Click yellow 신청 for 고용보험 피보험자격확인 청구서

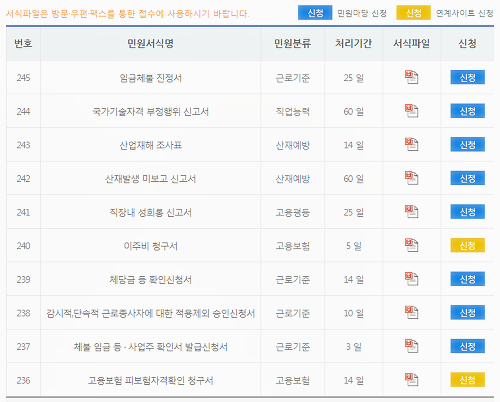(x=467, y=380)
